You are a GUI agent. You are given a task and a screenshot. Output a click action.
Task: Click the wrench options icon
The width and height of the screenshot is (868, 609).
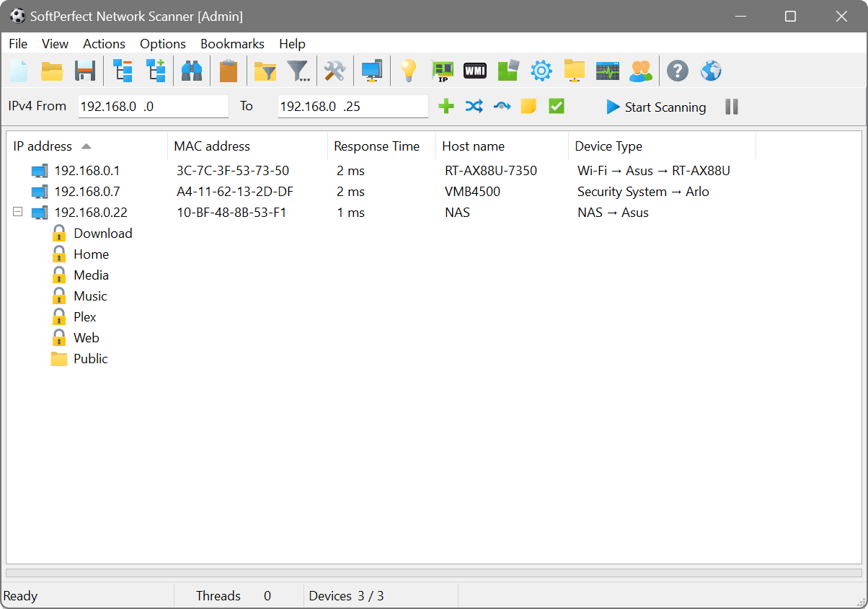point(334,70)
